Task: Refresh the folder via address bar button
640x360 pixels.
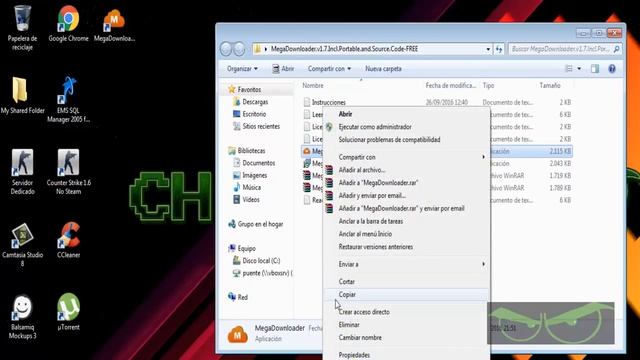Action: tap(499, 49)
